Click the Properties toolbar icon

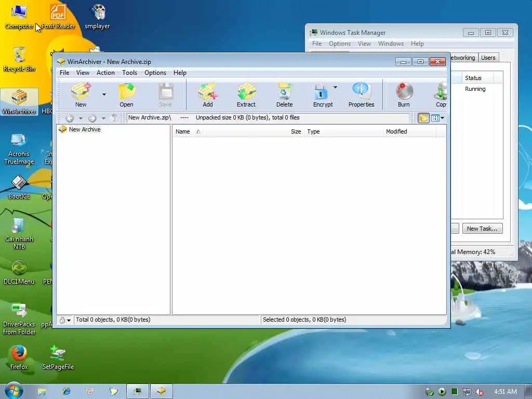361,95
